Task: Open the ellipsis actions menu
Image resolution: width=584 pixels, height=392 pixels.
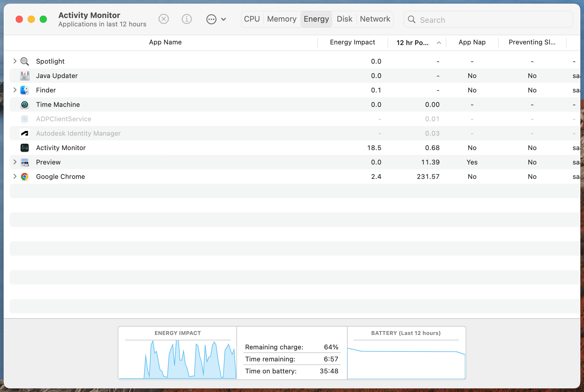Action: (216, 19)
